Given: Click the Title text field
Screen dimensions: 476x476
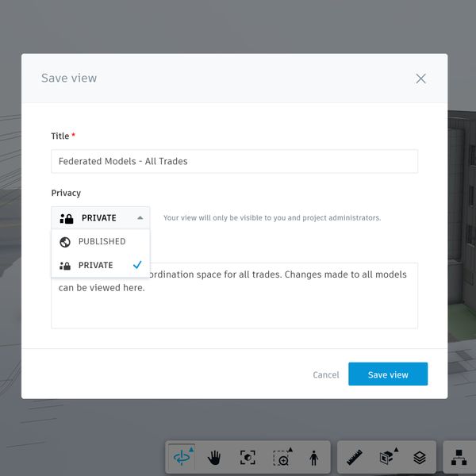Looking at the screenshot, I should point(234,161).
